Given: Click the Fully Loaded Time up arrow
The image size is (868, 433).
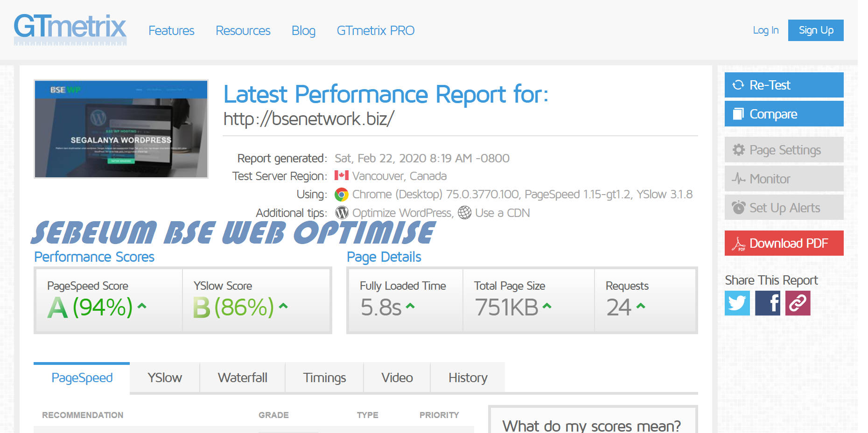Looking at the screenshot, I should click(410, 306).
